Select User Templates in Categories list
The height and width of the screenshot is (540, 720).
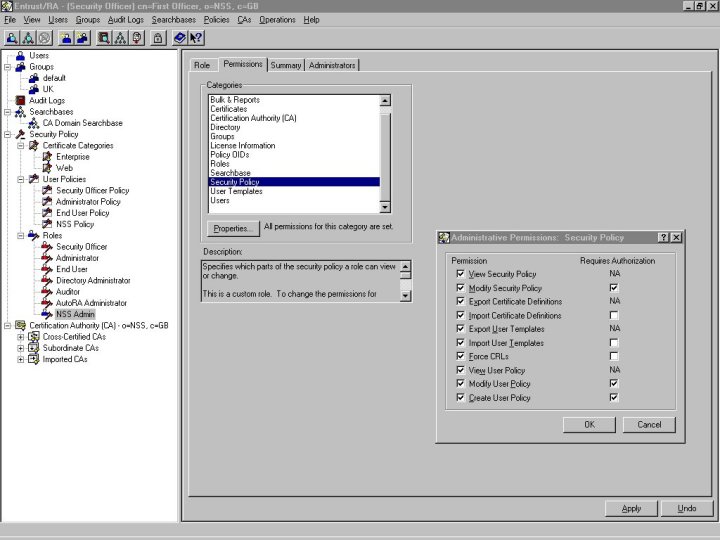point(294,191)
